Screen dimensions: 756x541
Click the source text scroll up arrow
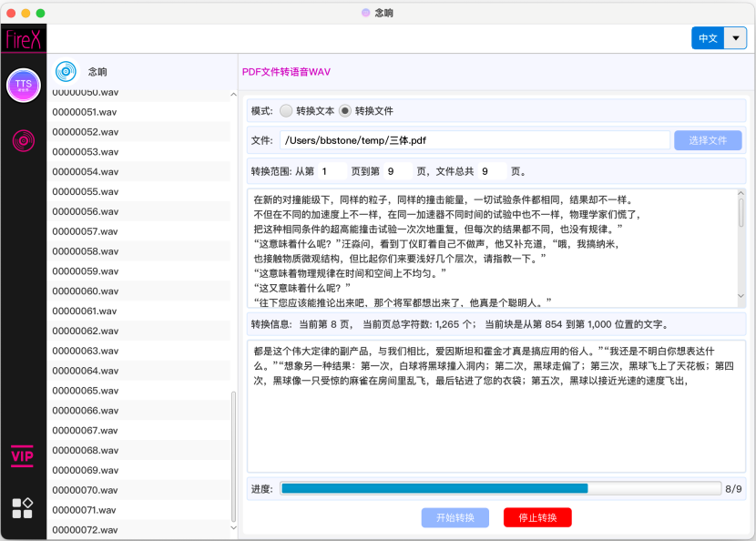741,193
